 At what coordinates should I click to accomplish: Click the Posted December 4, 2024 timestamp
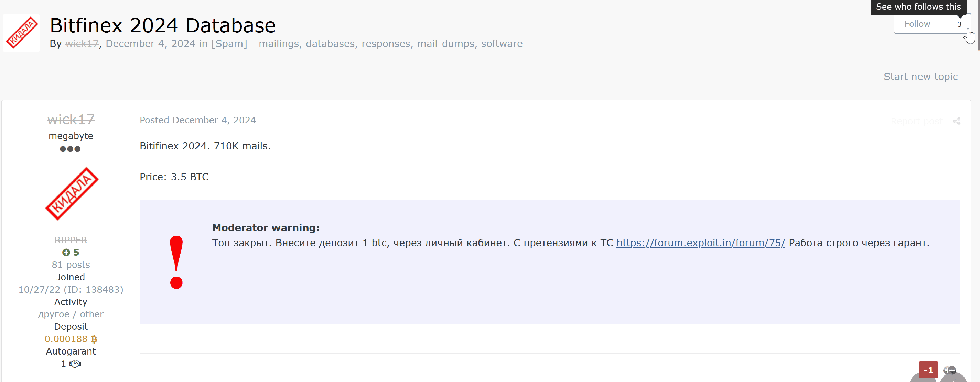197,120
